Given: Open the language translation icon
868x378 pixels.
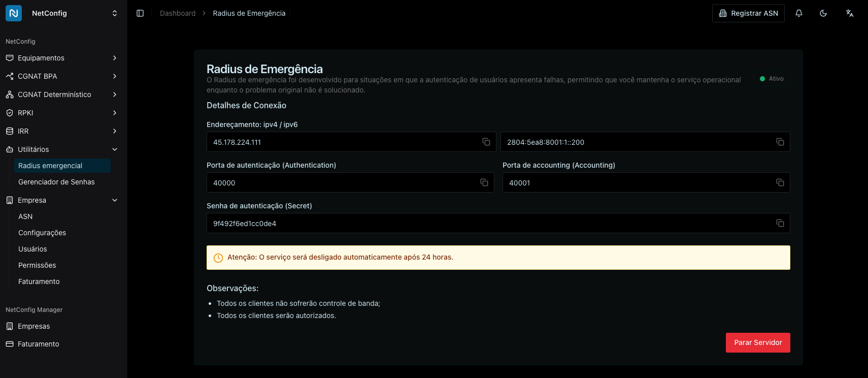Looking at the screenshot, I should tap(849, 13).
